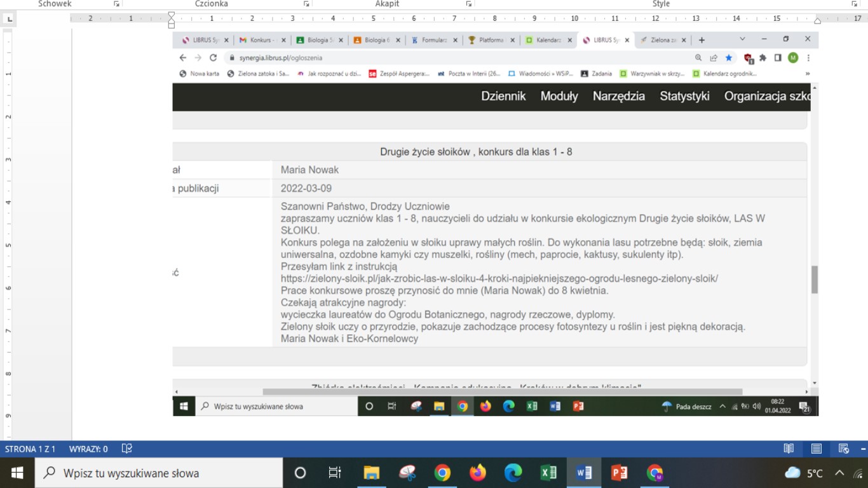The image size is (868, 488).
Task: Select the inserted Librus screenshot image
Action: pyautogui.click(x=496, y=222)
